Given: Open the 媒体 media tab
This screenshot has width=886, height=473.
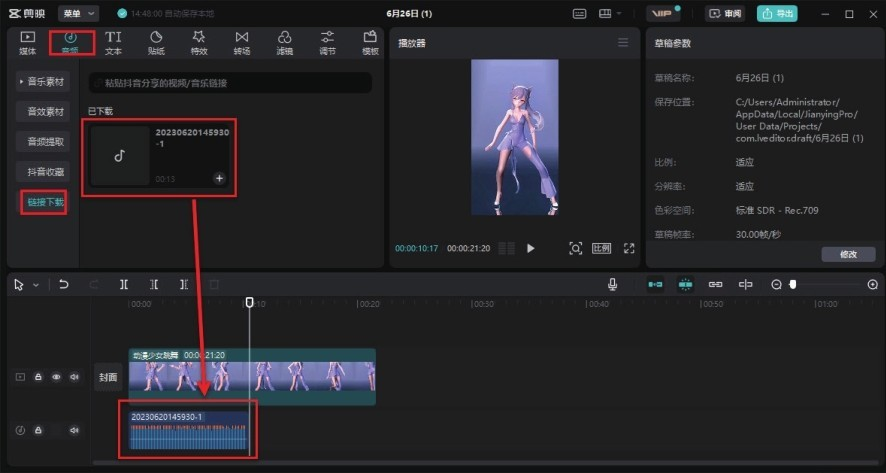Looking at the screenshot, I should tap(28, 43).
